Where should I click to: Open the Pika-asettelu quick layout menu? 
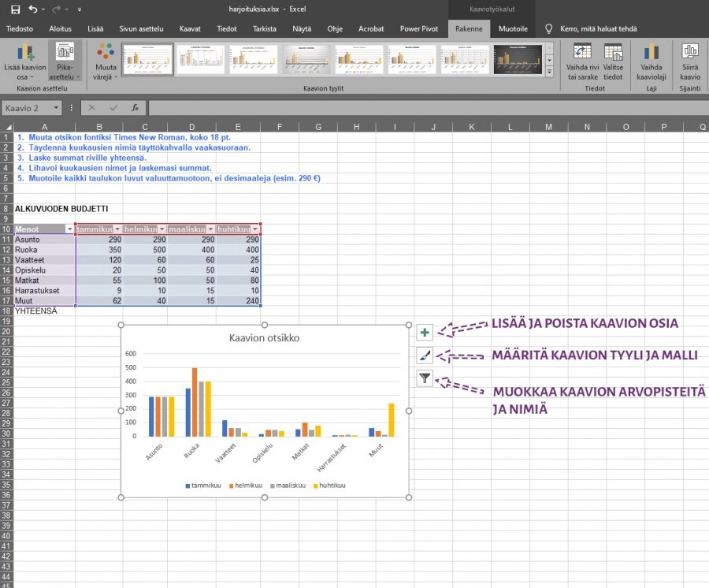pos(65,61)
